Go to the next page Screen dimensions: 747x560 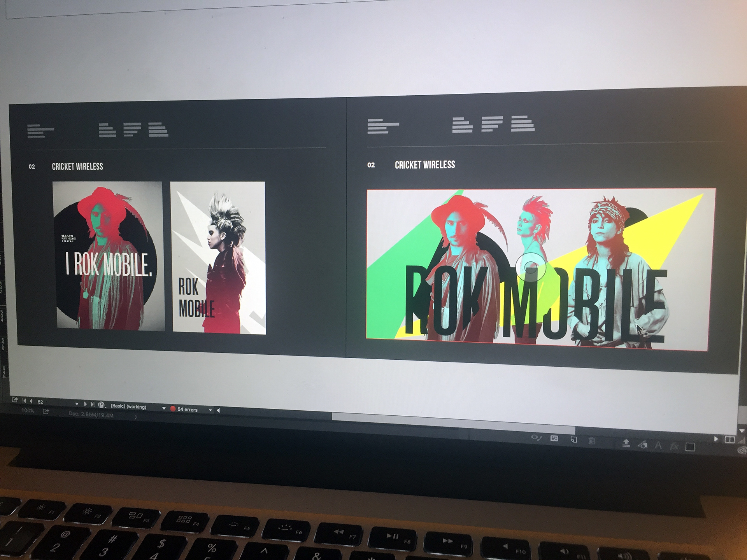[x=85, y=404]
